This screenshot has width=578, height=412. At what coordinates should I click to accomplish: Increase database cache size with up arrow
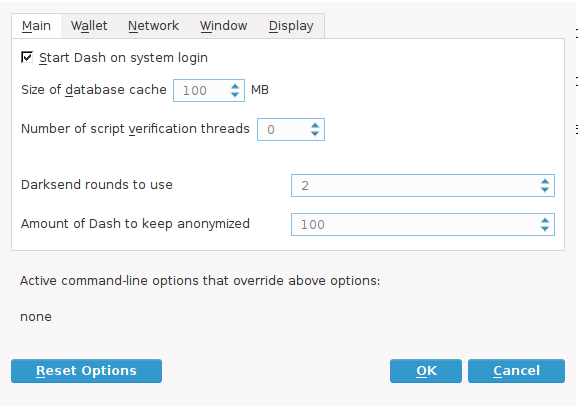point(235,87)
